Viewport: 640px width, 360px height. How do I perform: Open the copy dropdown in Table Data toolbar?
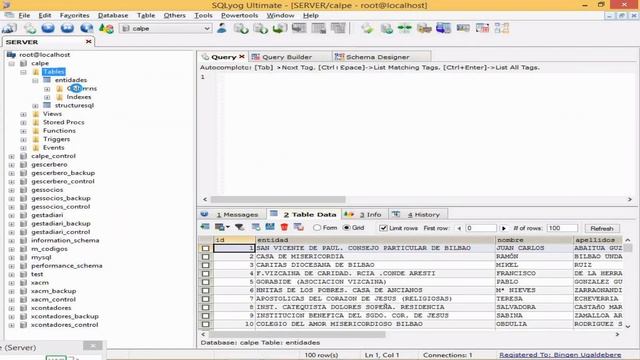pyautogui.click(x=227, y=227)
